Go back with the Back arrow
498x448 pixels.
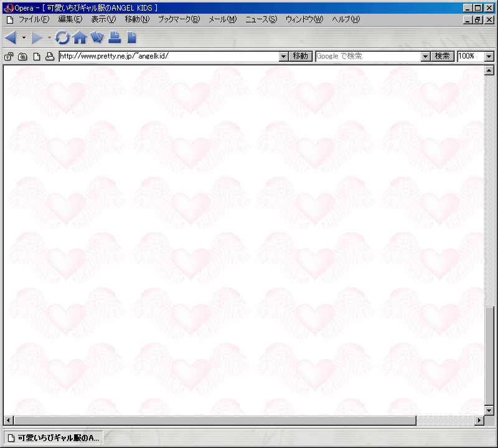11,37
